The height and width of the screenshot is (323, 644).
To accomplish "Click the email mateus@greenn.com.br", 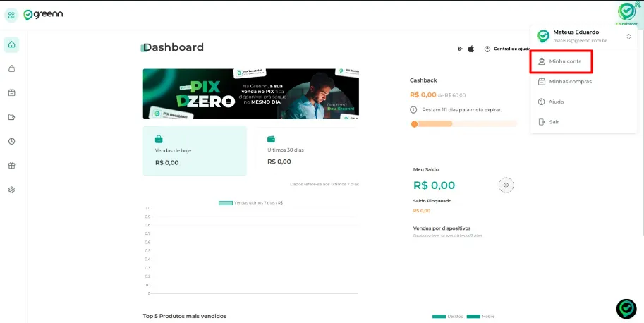I will point(580,41).
